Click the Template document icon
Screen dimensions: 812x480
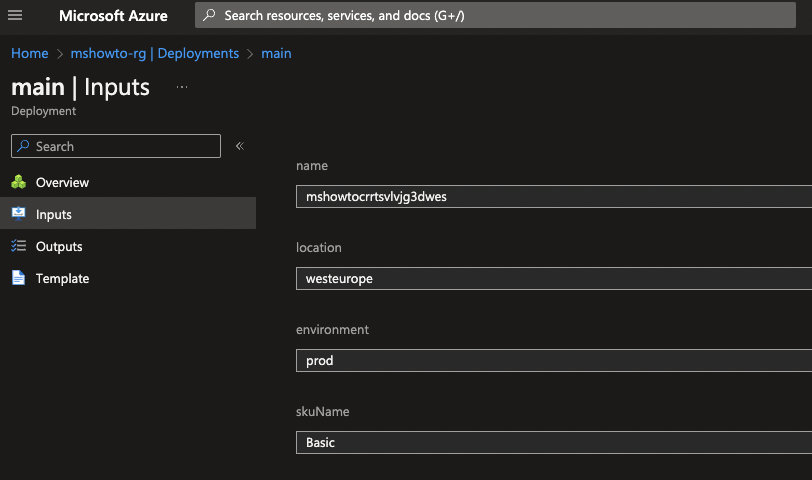pyautogui.click(x=19, y=278)
